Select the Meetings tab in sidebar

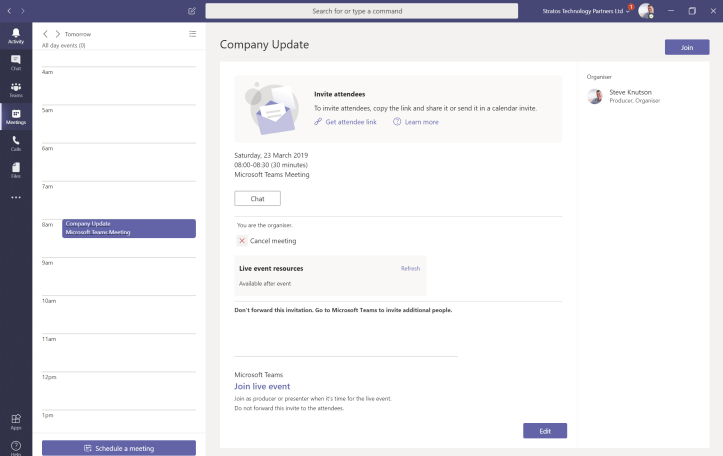[16, 116]
